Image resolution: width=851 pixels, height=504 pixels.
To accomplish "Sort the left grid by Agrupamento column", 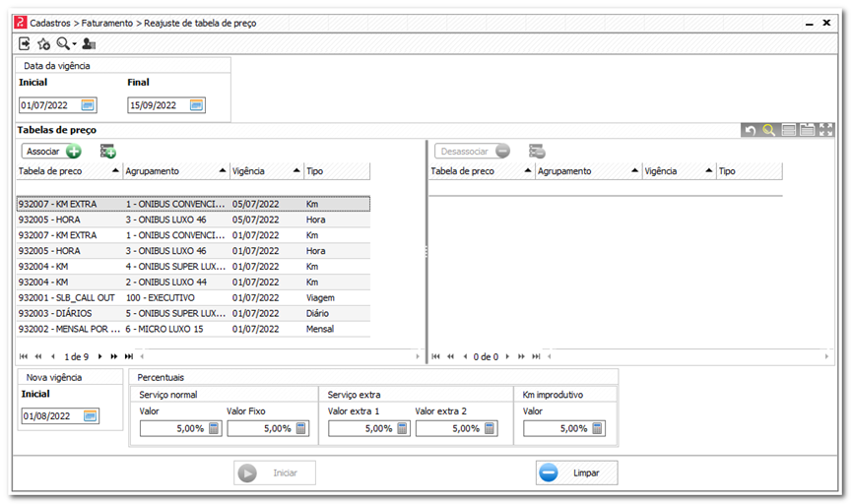I will 176,171.
